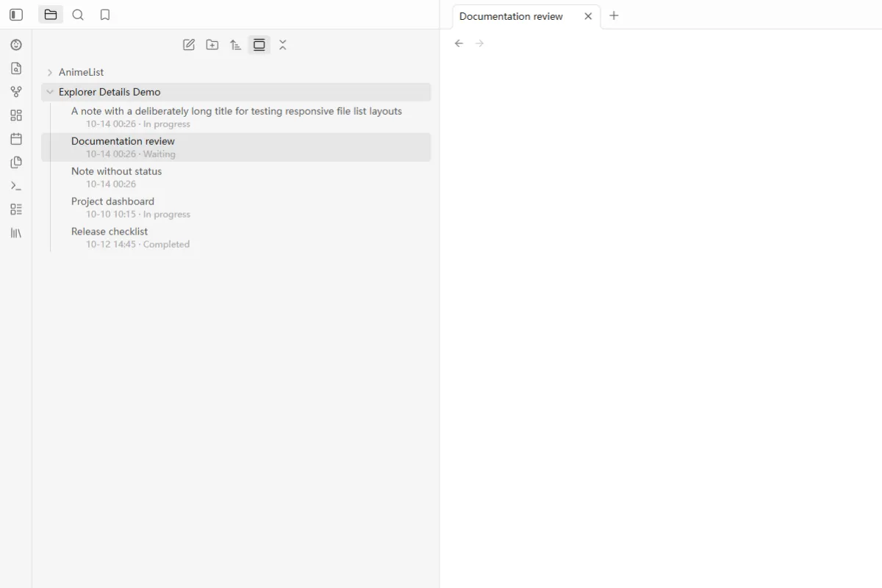The image size is (882, 588).
Task: Open a new tab with plus
Action: click(614, 15)
